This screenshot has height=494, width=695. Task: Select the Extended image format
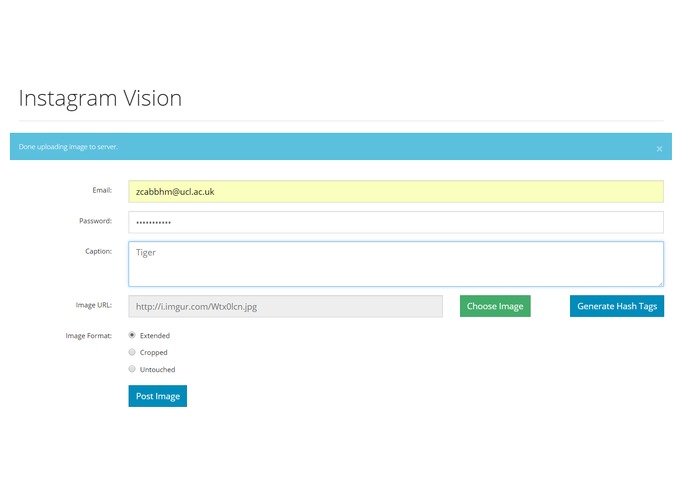tap(132, 335)
